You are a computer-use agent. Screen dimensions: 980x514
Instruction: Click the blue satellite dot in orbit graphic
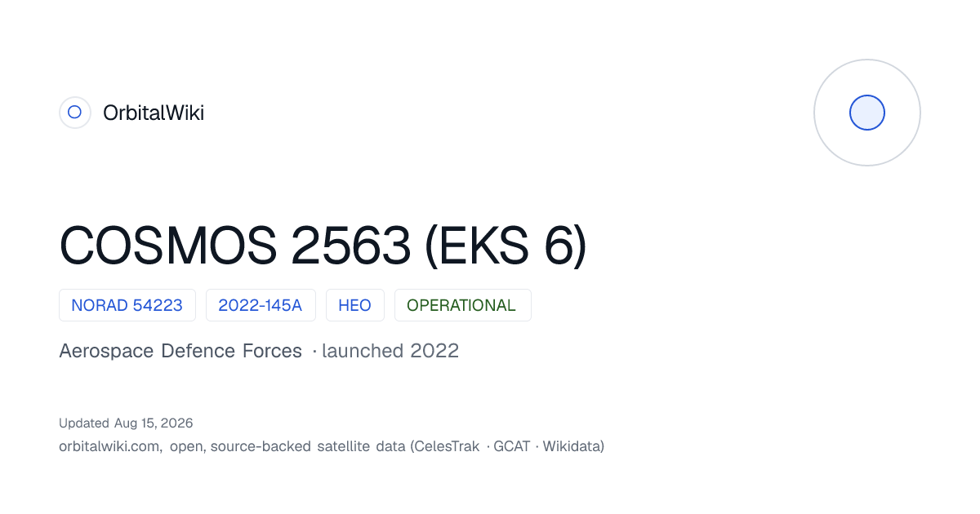pos(867,113)
